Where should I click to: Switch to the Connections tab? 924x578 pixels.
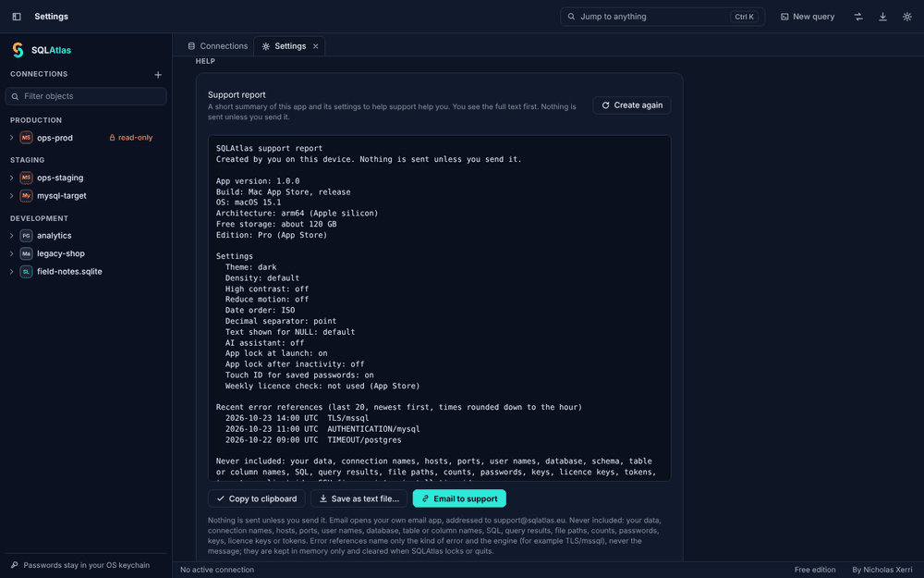pos(217,46)
